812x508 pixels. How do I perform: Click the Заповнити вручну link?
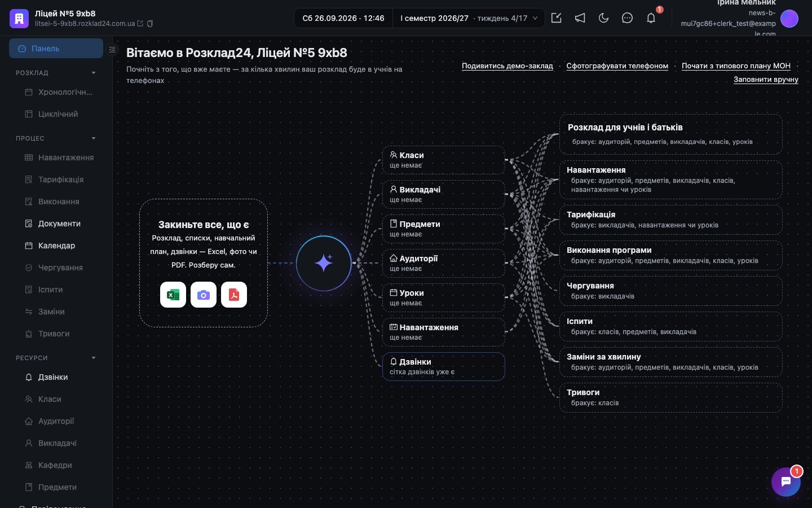pyautogui.click(x=766, y=80)
